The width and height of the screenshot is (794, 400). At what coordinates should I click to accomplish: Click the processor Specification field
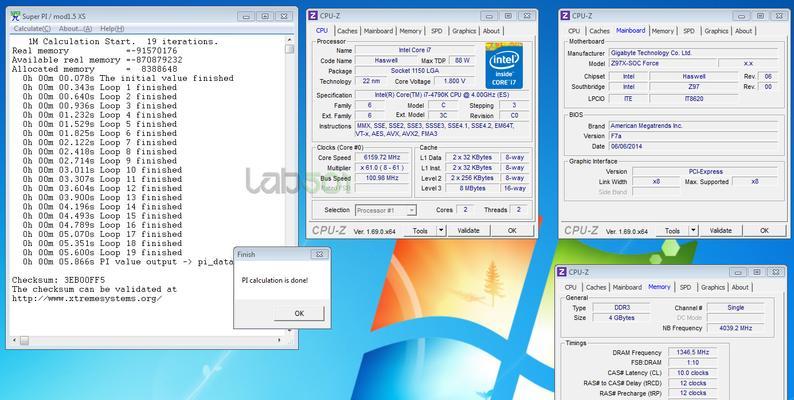tap(442, 95)
